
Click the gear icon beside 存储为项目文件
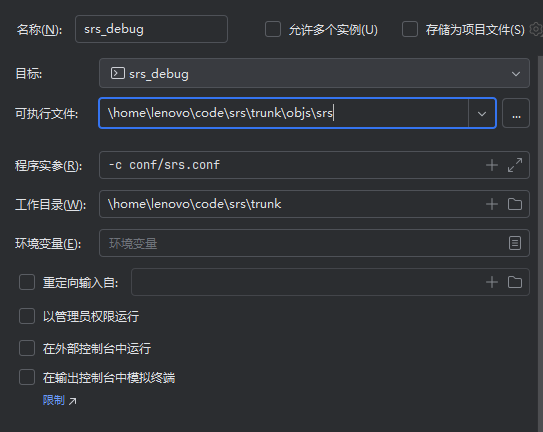tap(536, 29)
